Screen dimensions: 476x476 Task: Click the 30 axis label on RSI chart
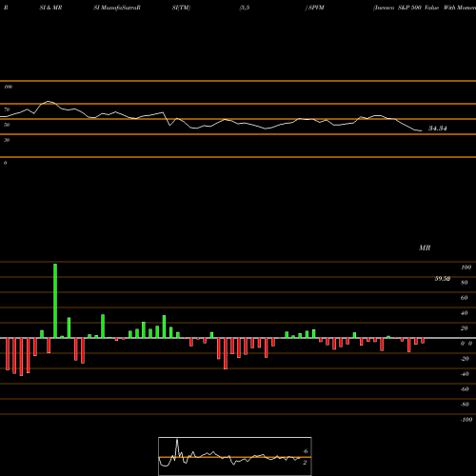(7, 140)
